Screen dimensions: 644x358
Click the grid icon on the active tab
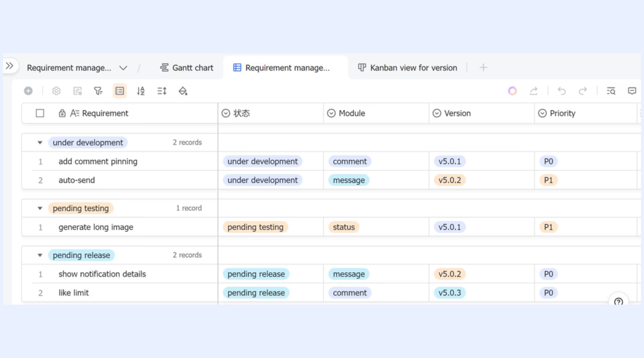click(x=237, y=67)
